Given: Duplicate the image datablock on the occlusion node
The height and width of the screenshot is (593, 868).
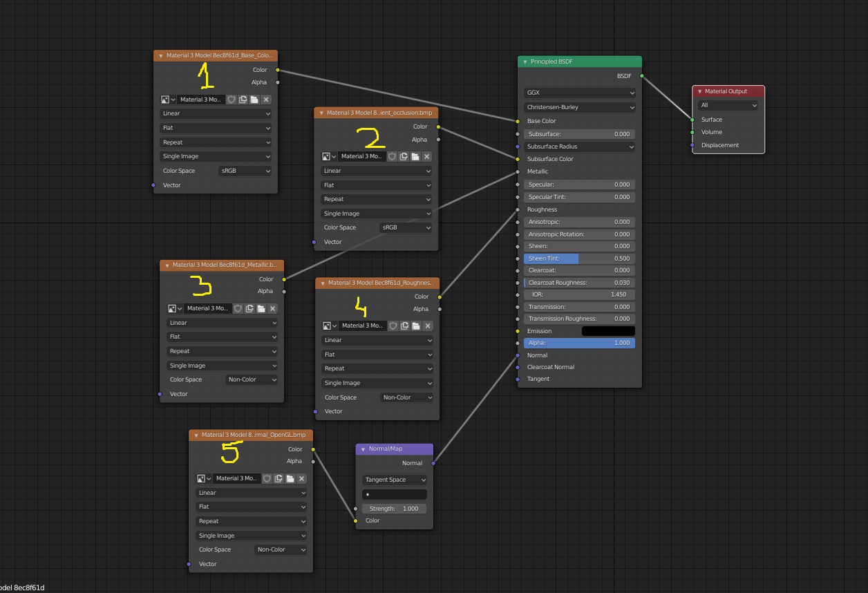Looking at the screenshot, I should tap(404, 156).
